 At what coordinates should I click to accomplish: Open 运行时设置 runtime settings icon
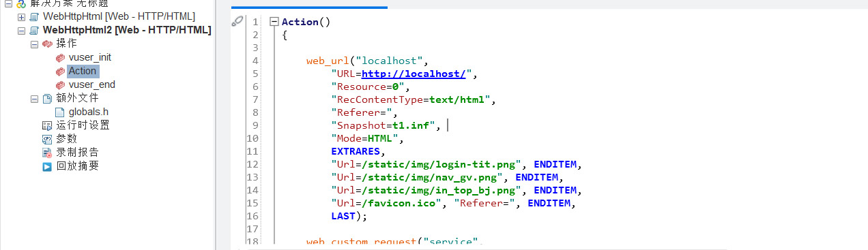point(47,125)
